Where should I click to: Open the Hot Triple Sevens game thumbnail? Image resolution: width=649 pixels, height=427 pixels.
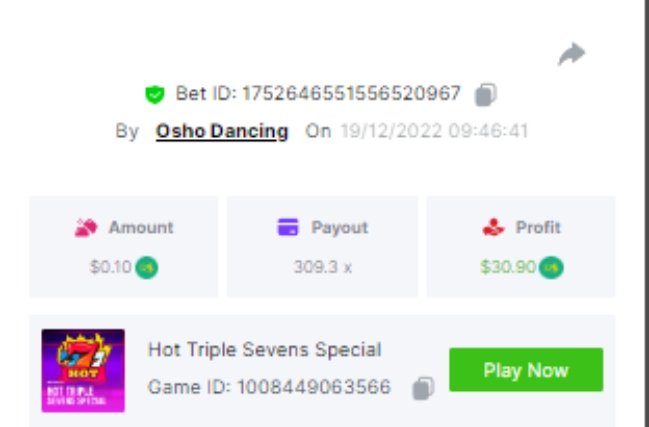tap(83, 370)
